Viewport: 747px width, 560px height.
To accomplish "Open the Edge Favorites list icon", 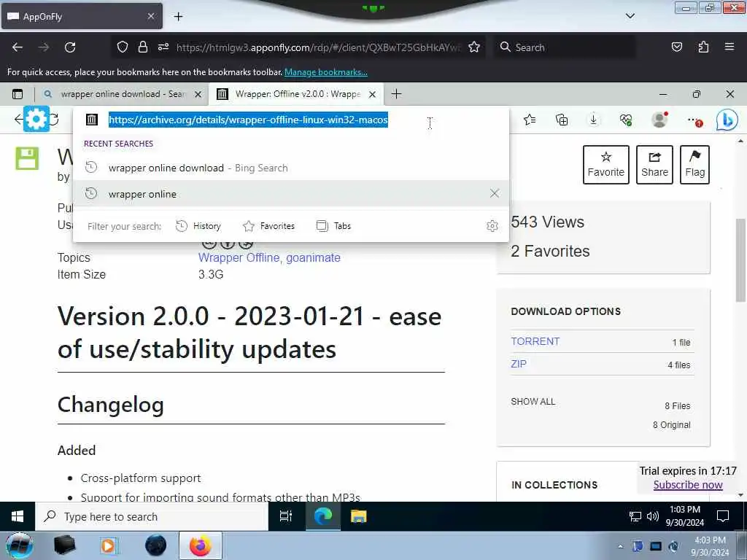I will coord(530,120).
